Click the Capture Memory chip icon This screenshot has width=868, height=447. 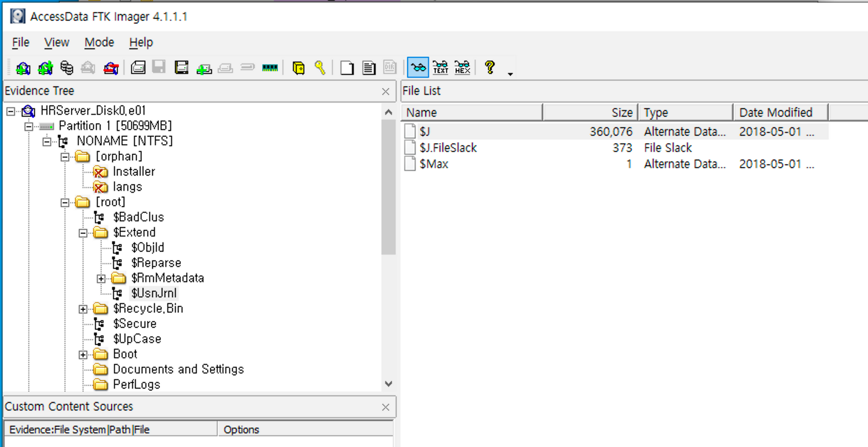(270, 68)
